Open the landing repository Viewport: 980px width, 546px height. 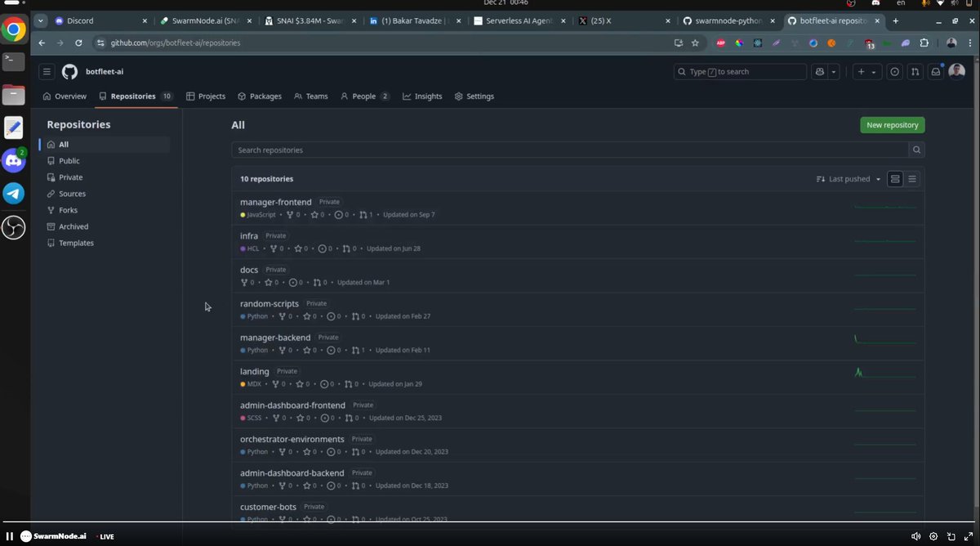pos(255,372)
